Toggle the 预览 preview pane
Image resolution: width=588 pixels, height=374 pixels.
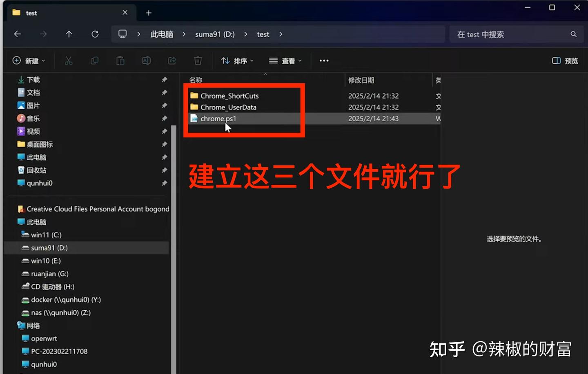click(x=565, y=61)
